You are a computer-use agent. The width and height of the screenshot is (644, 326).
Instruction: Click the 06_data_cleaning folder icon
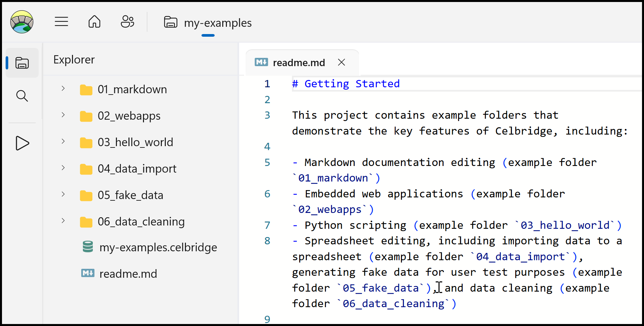(86, 222)
